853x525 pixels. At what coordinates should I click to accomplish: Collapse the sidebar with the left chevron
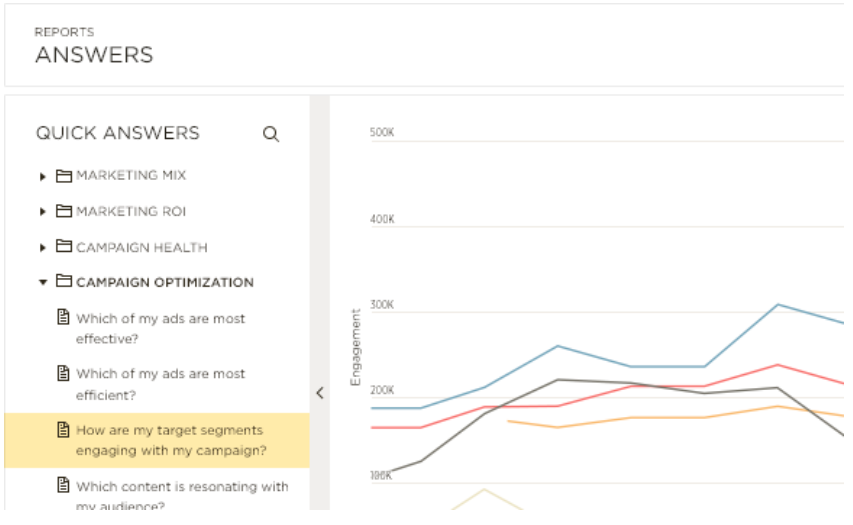(320, 393)
